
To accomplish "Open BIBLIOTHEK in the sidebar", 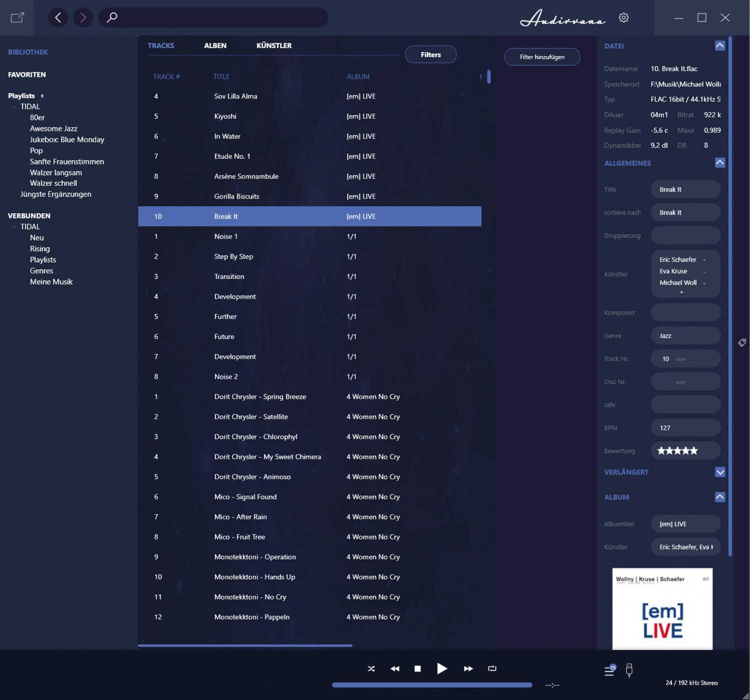I will (28, 52).
